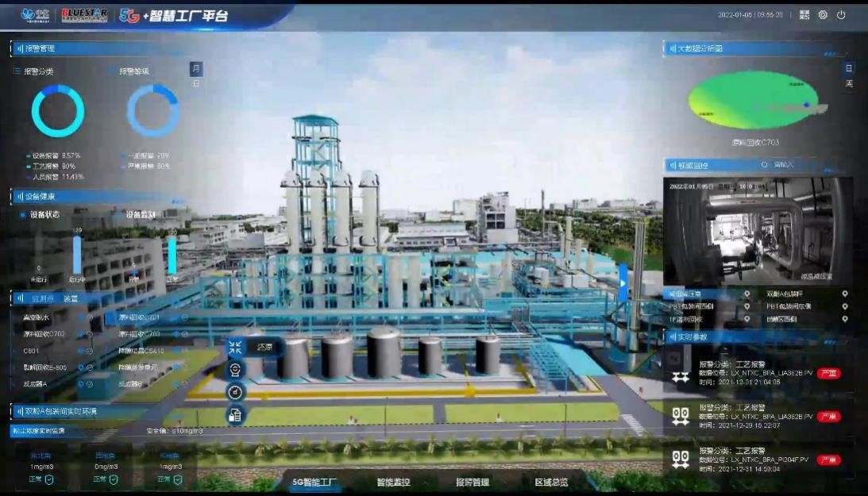Click the second alarm record gauge icon
This screenshot has width=868, height=496.
pyautogui.click(x=681, y=416)
